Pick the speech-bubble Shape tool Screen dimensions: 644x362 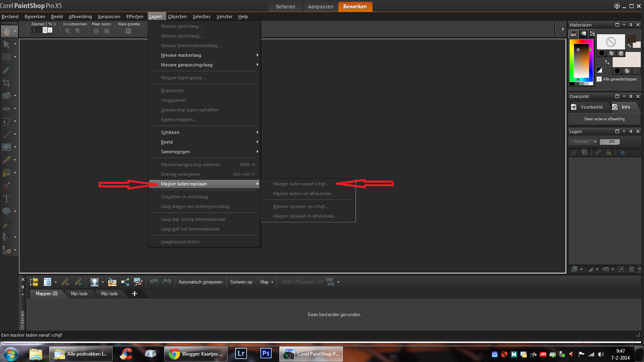click(6, 212)
